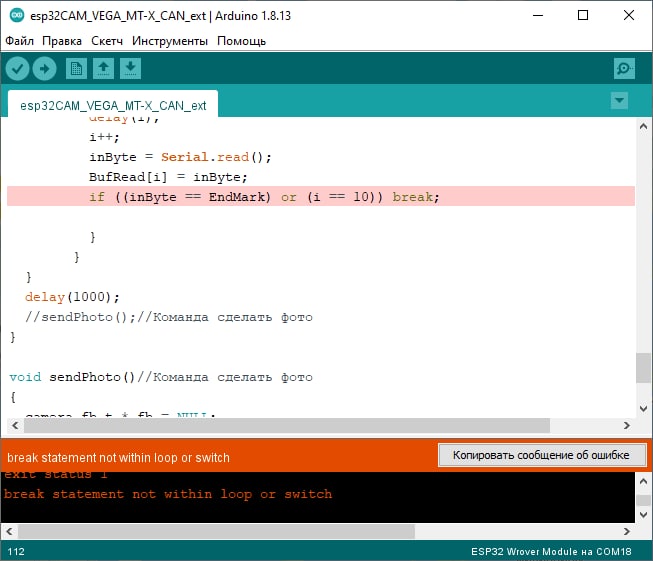Click the Arduino logo in the title bar
Screen dimensions: 653x561
17,15
